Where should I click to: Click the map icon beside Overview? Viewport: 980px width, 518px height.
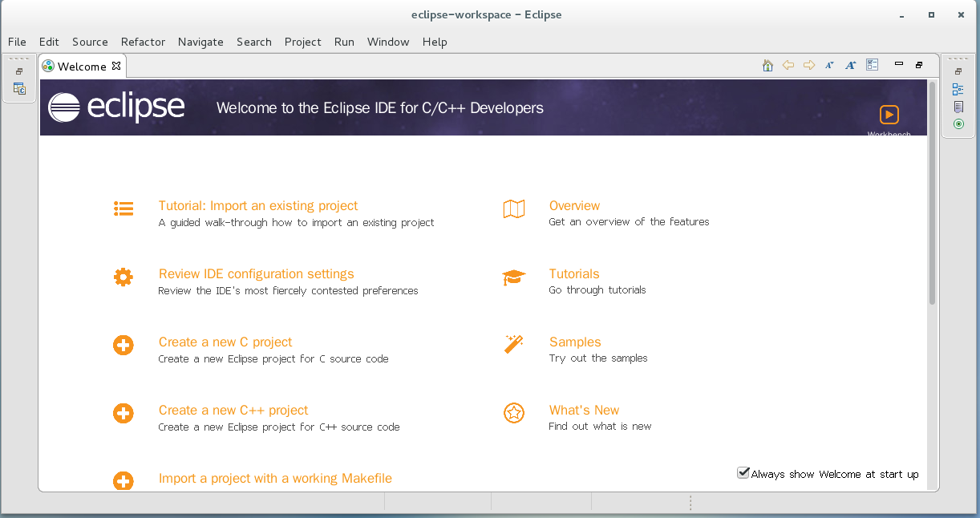(514, 209)
